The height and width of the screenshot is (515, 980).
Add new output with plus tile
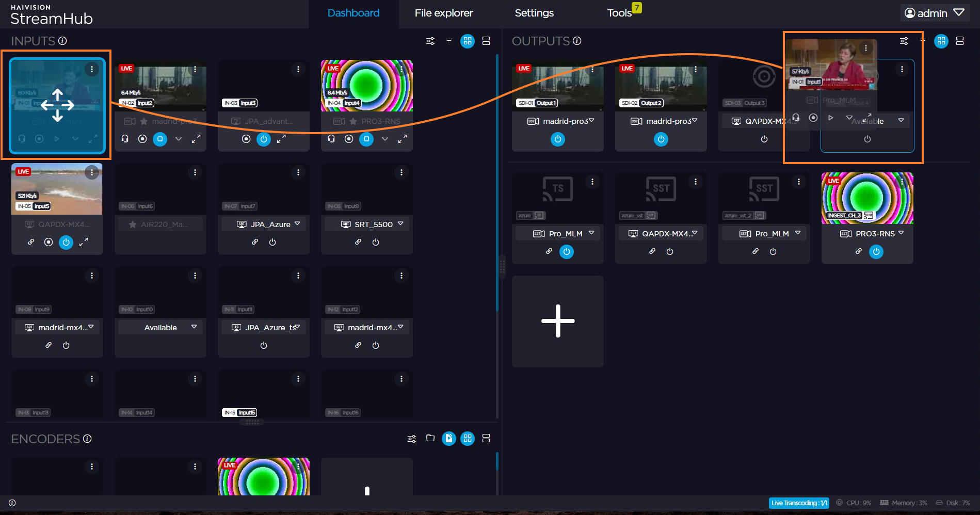pyautogui.click(x=557, y=321)
